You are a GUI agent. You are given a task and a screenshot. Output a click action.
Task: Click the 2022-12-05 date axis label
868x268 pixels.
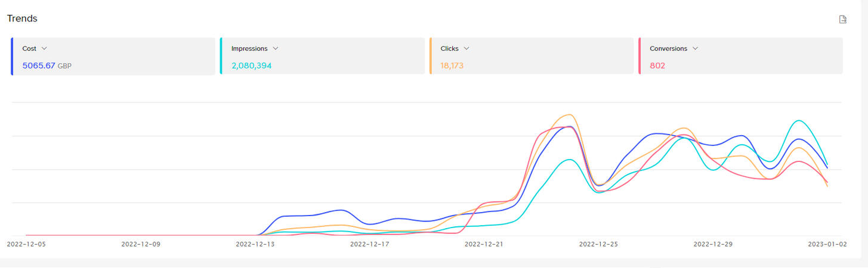pyautogui.click(x=26, y=244)
